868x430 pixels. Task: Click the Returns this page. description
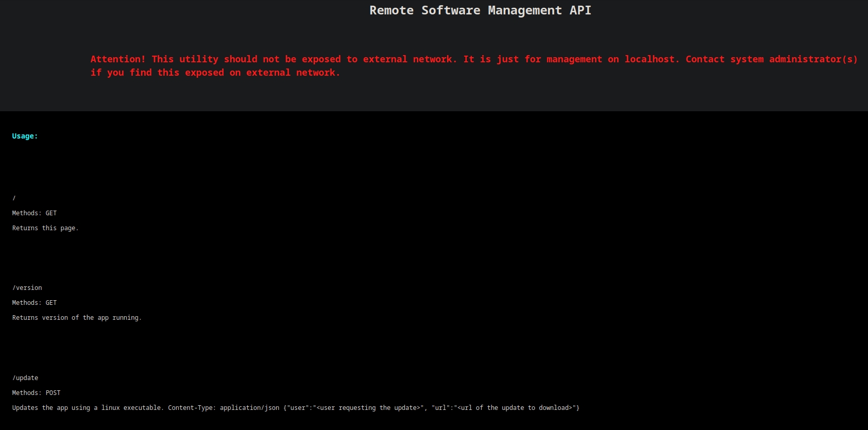tap(45, 228)
